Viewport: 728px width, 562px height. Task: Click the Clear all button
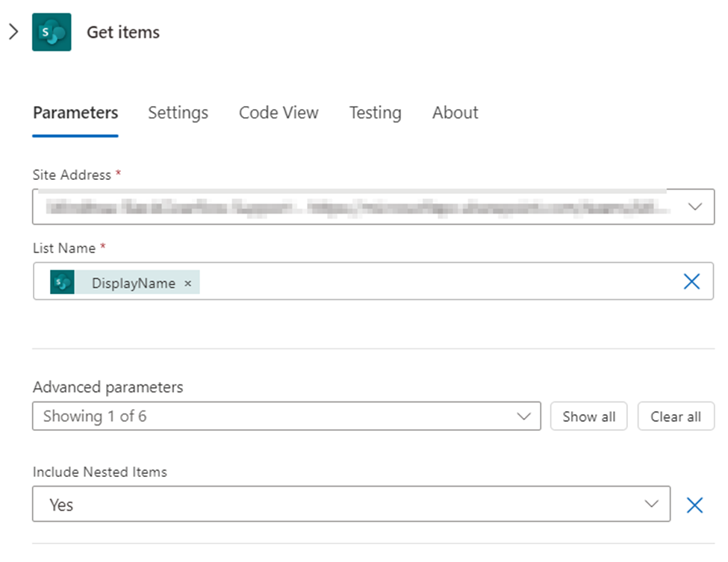[675, 416]
